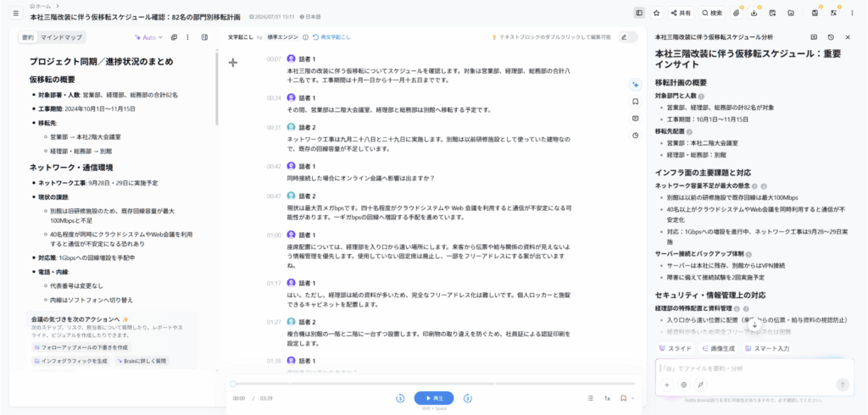The image size is (868, 415).
Task: Click the download export icon in header
Action: click(x=754, y=13)
